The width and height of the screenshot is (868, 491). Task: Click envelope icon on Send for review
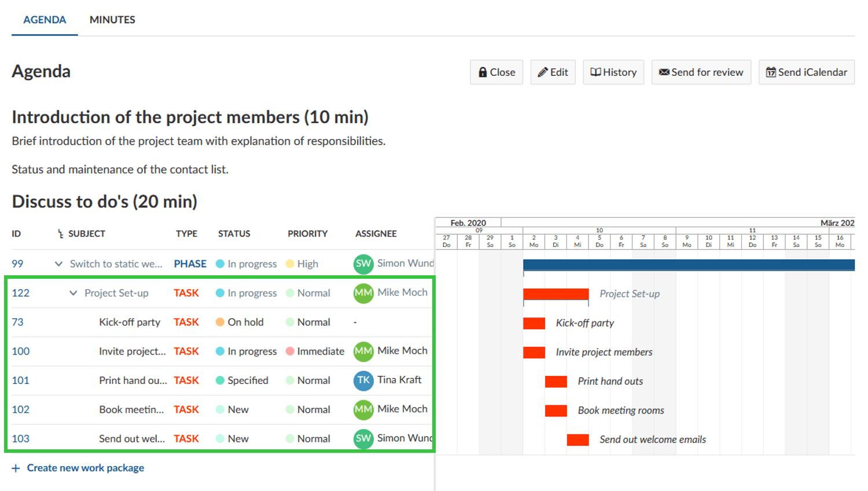click(664, 72)
